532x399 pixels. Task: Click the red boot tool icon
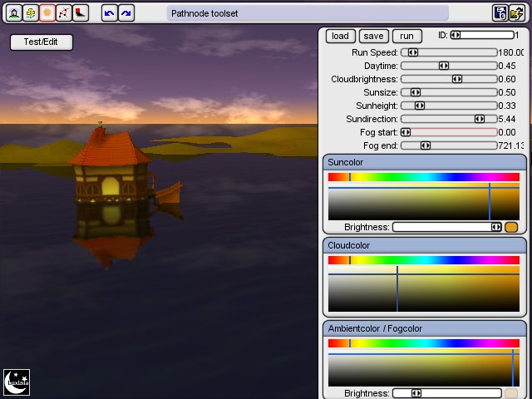point(80,12)
